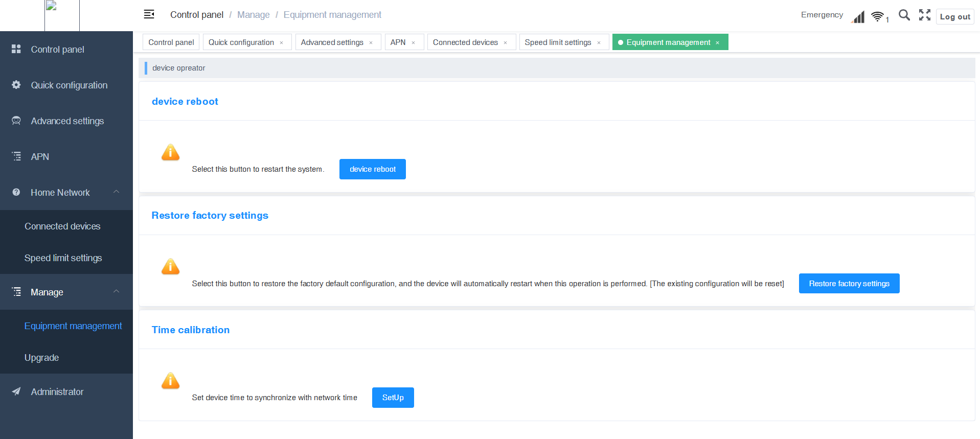The image size is (980, 439).
Task: Close the Quick configuration tab
Action: coord(282,43)
